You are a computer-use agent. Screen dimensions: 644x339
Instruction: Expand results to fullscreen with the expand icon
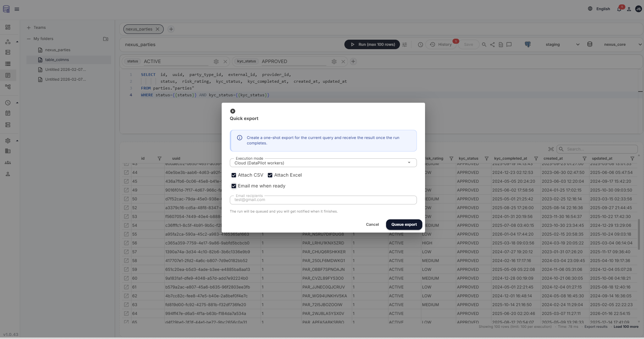pos(551,149)
